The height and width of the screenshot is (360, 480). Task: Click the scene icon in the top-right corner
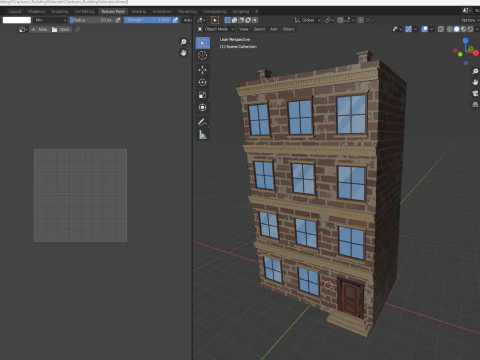pyautogui.click(x=467, y=11)
